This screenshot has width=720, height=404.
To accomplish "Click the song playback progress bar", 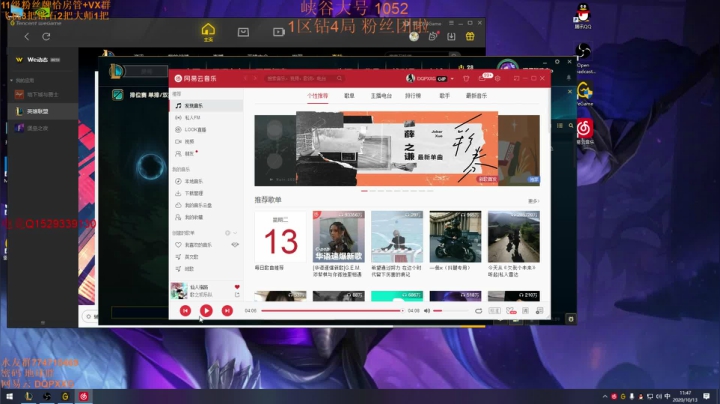I will (332, 311).
